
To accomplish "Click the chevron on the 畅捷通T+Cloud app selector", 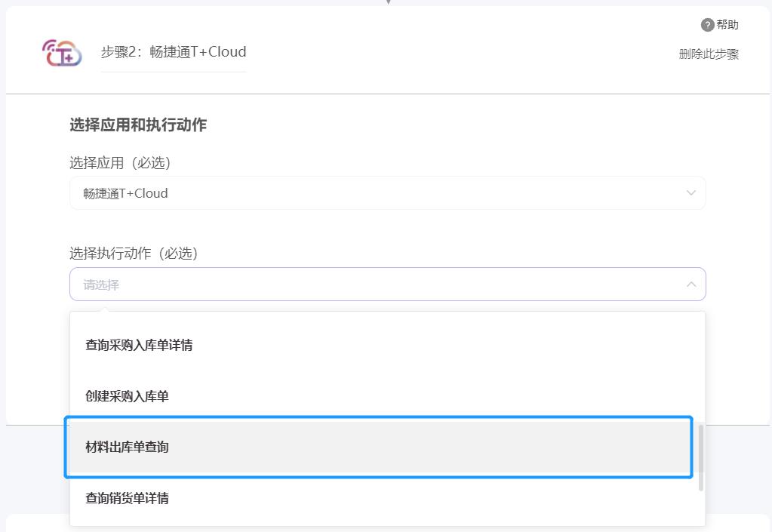I will pos(690,192).
